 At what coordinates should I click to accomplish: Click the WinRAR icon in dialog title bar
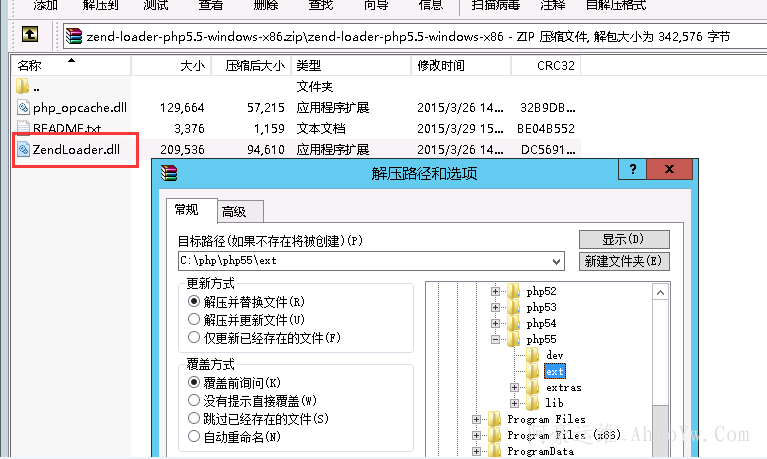pos(169,172)
